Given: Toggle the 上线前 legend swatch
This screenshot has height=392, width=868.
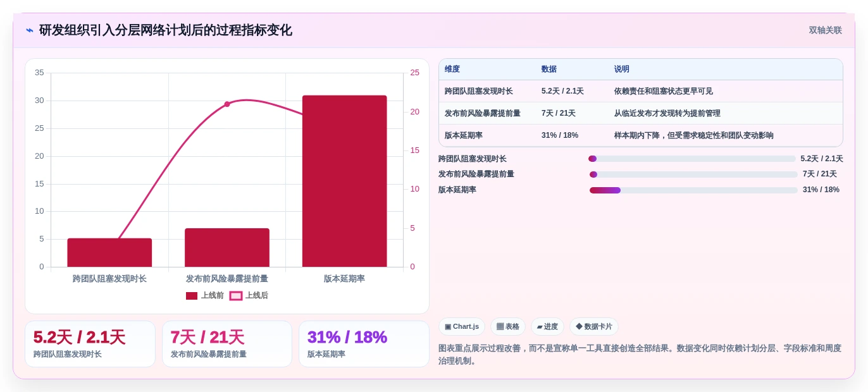Looking at the screenshot, I should click(x=192, y=296).
